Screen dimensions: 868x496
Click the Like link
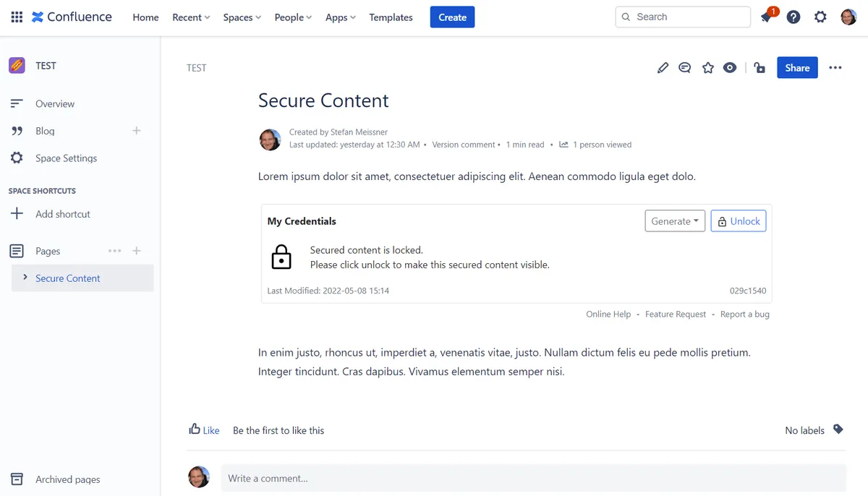point(211,430)
